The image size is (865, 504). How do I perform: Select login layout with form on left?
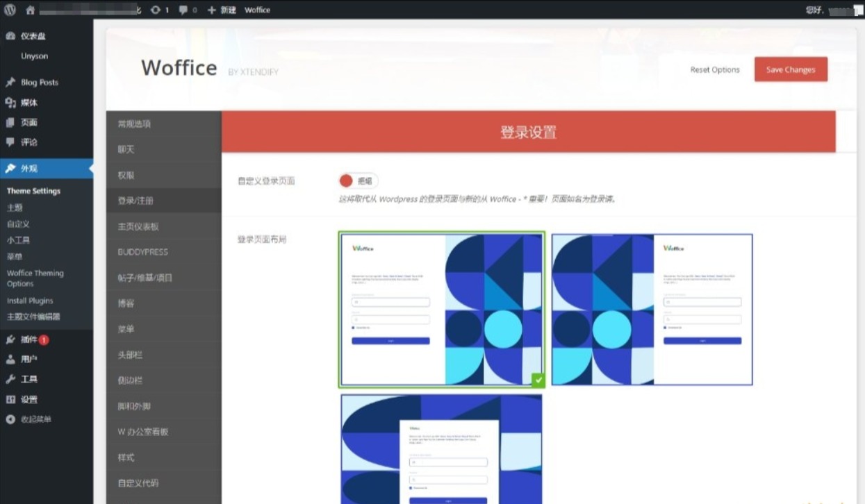[x=442, y=310]
